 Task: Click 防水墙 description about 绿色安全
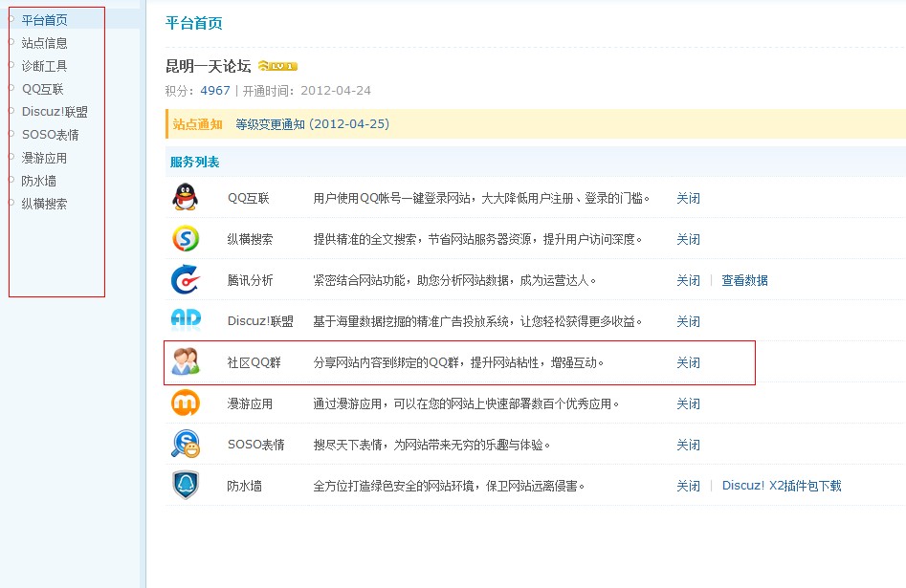449,486
